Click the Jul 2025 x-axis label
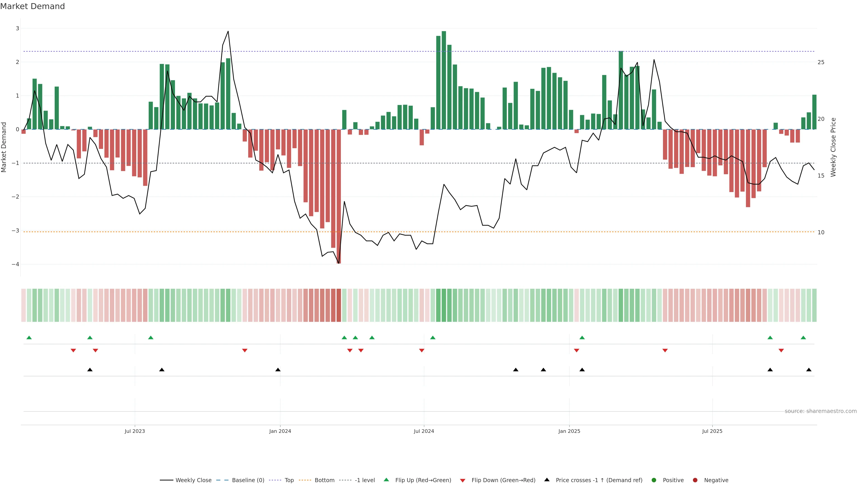The width and height of the screenshot is (868, 488). [712, 431]
